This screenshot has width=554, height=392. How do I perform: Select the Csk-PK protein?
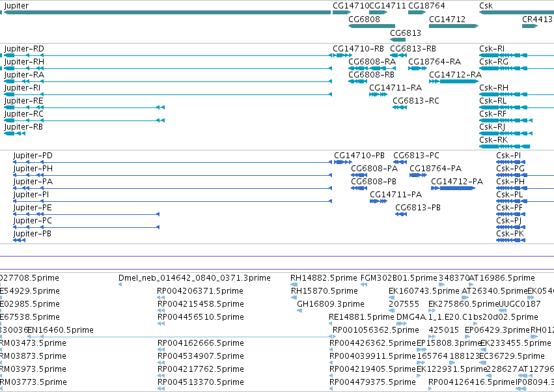click(x=510, y=234)
